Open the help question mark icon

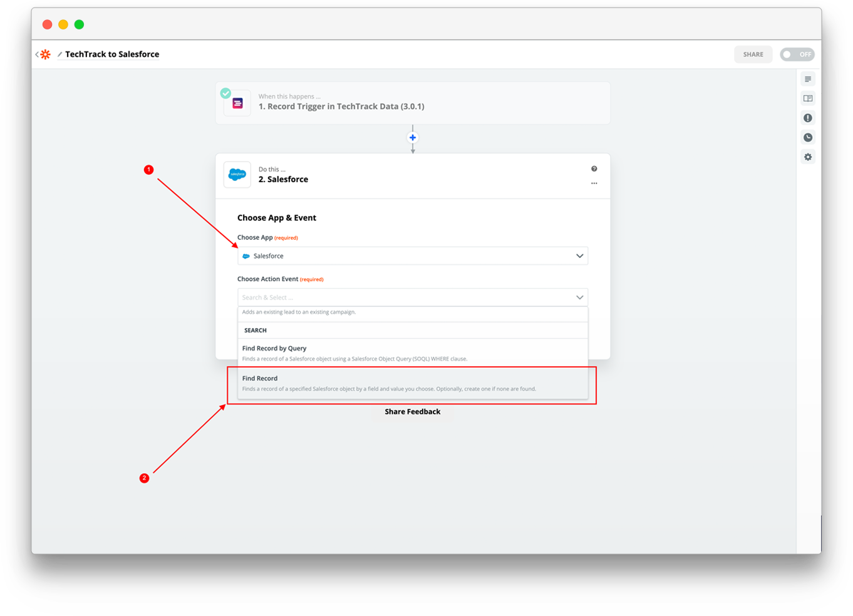[x=594, y=169]
